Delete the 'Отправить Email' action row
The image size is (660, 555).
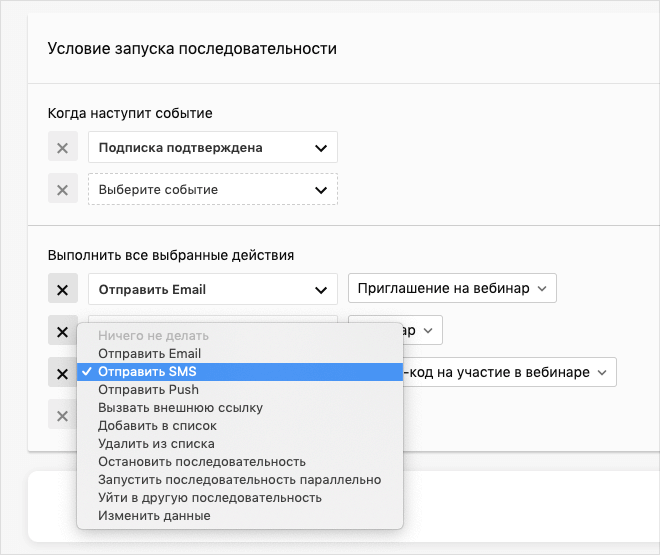63,289
